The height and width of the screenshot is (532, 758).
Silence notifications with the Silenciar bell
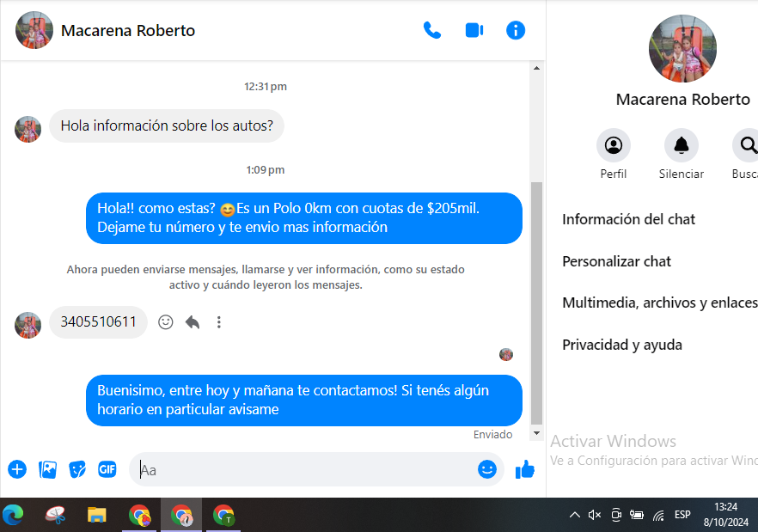pyautogui.click(x=681, y=145)
